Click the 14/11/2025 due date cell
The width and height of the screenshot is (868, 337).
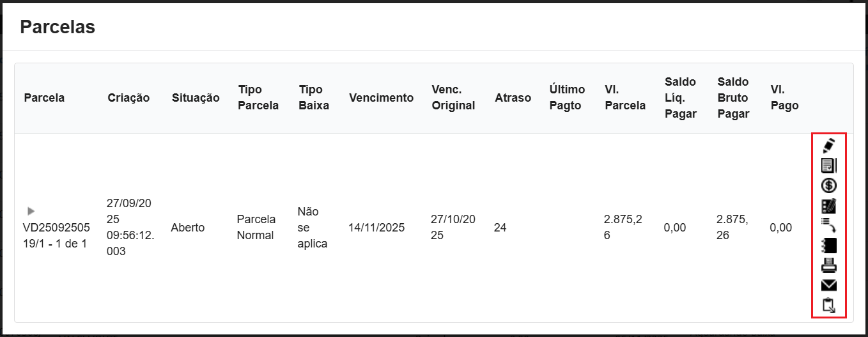pos(376,228)
